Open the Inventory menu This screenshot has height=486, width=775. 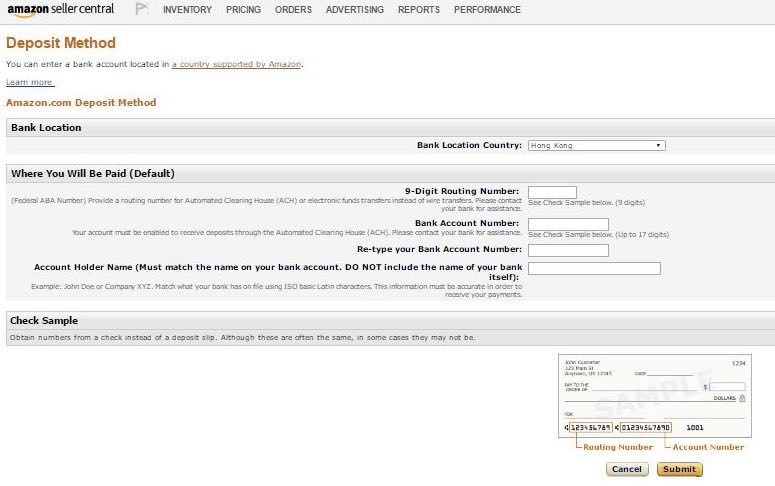187,10
